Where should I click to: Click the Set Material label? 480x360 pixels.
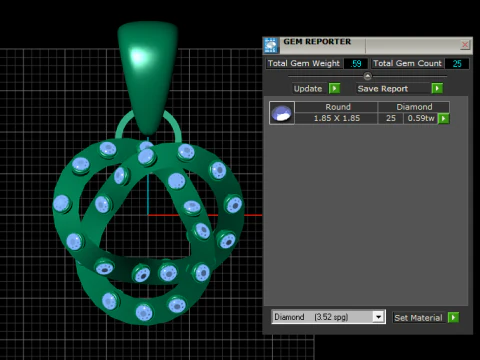(418, 318)
